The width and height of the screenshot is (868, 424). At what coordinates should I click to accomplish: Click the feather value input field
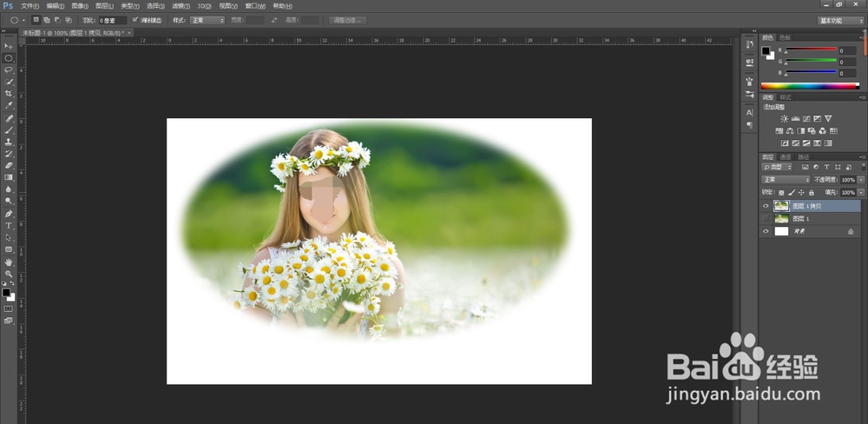[111, 19]
